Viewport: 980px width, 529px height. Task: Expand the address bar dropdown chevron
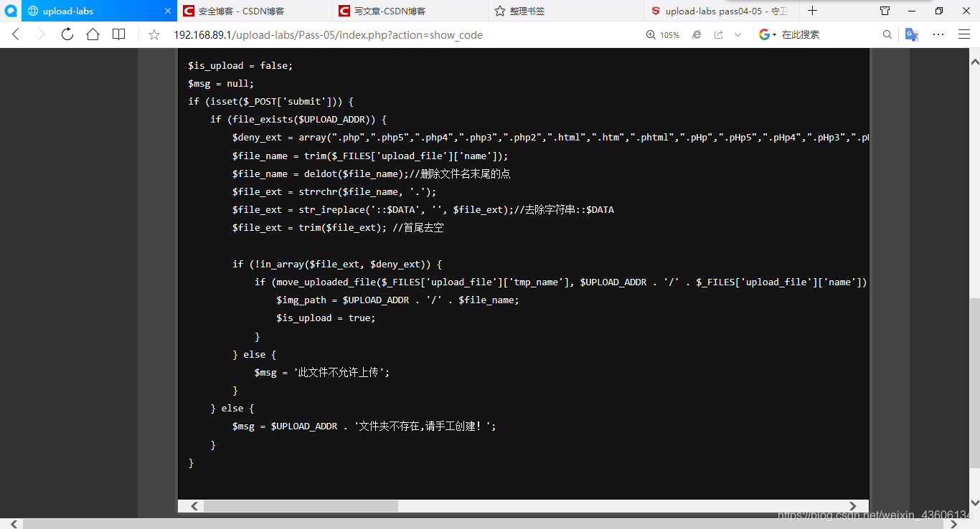click(738, 34)
